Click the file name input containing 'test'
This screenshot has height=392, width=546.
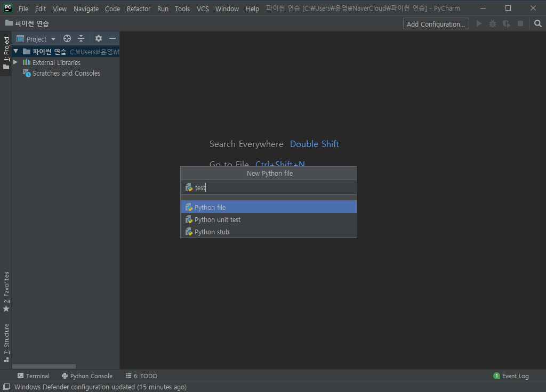pos(269,187)
